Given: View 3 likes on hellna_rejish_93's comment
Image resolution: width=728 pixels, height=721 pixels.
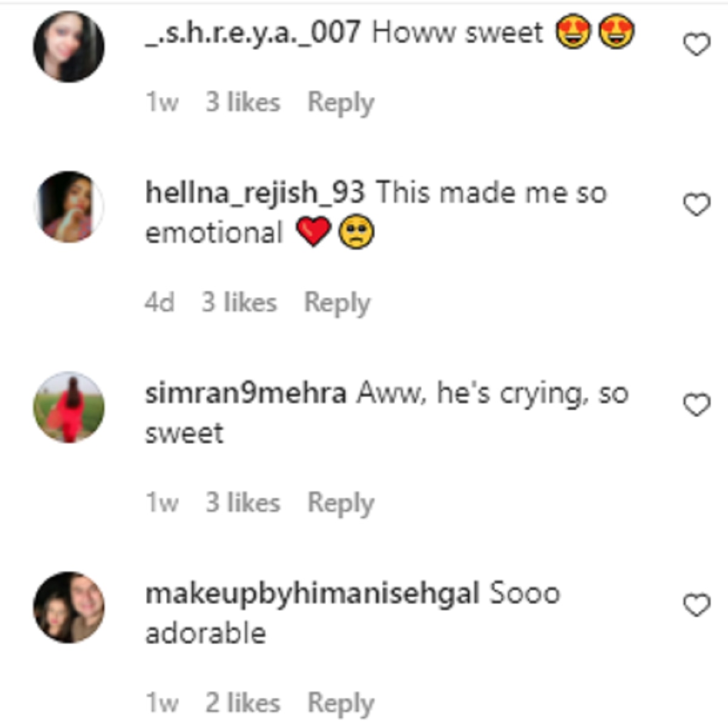Looking at the screenshot, I should tap(239, 303).
